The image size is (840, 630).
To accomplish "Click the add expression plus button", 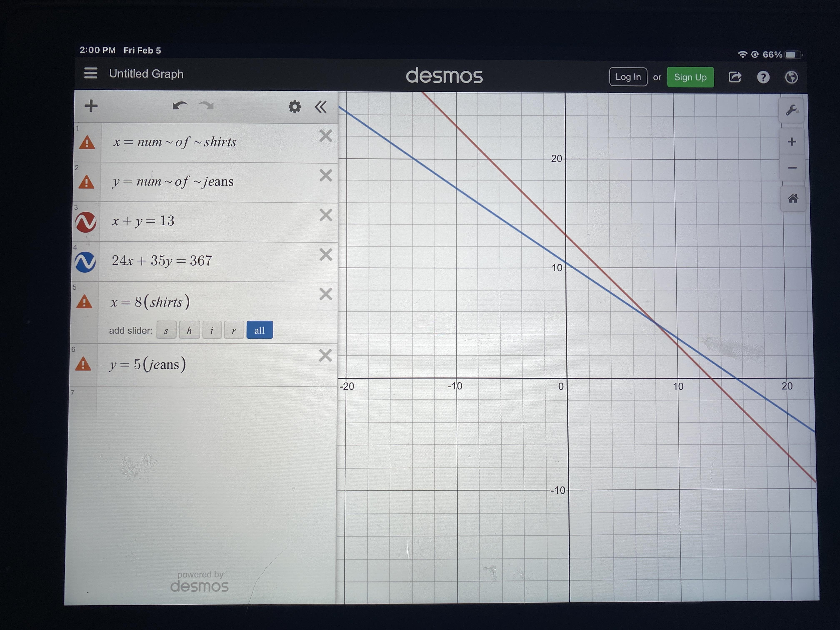I will (x=91, y=106).
